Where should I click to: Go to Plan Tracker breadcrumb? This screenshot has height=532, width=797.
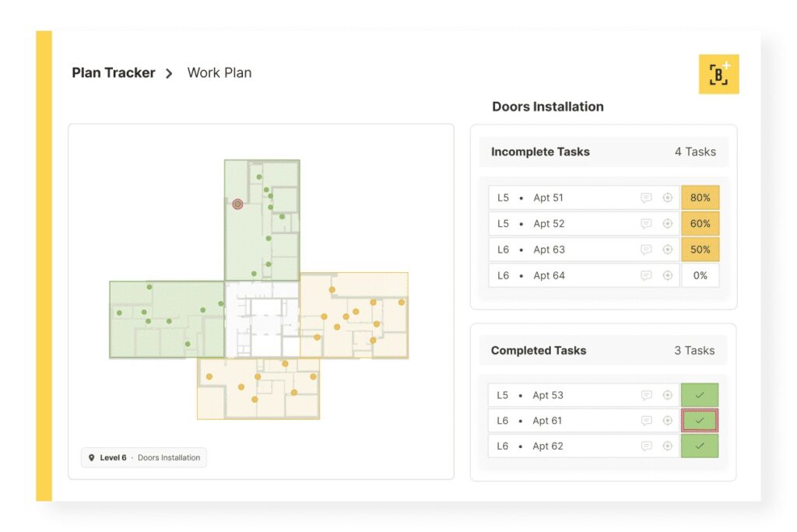[x=114, y=73]
